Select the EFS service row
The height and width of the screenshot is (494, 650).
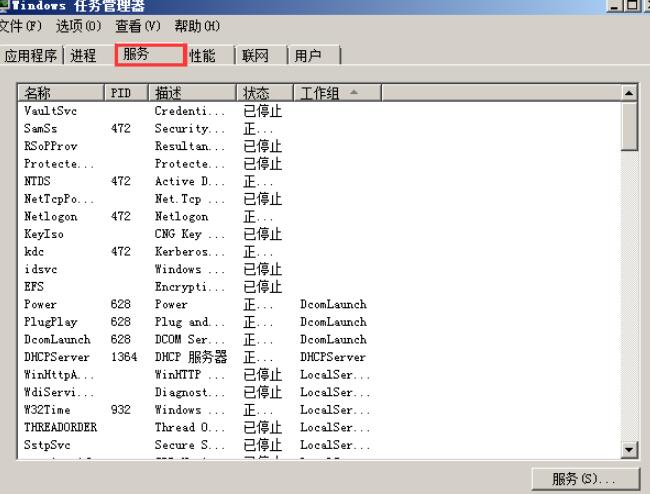tap(319, 287)
